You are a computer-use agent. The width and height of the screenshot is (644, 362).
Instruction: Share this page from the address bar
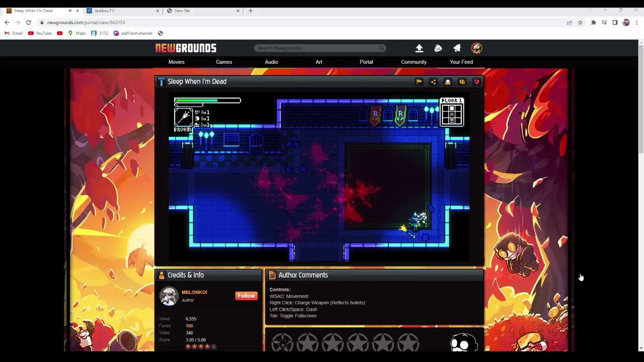coord(569,23)
